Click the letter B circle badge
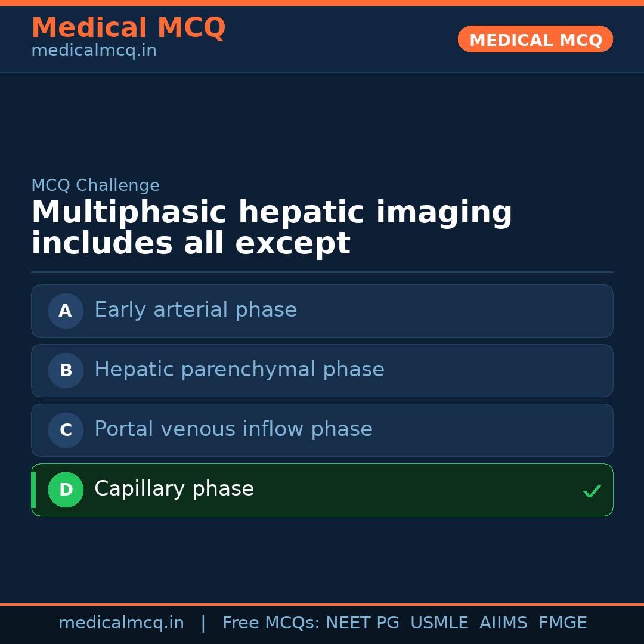644x644 pixels. 66,370
